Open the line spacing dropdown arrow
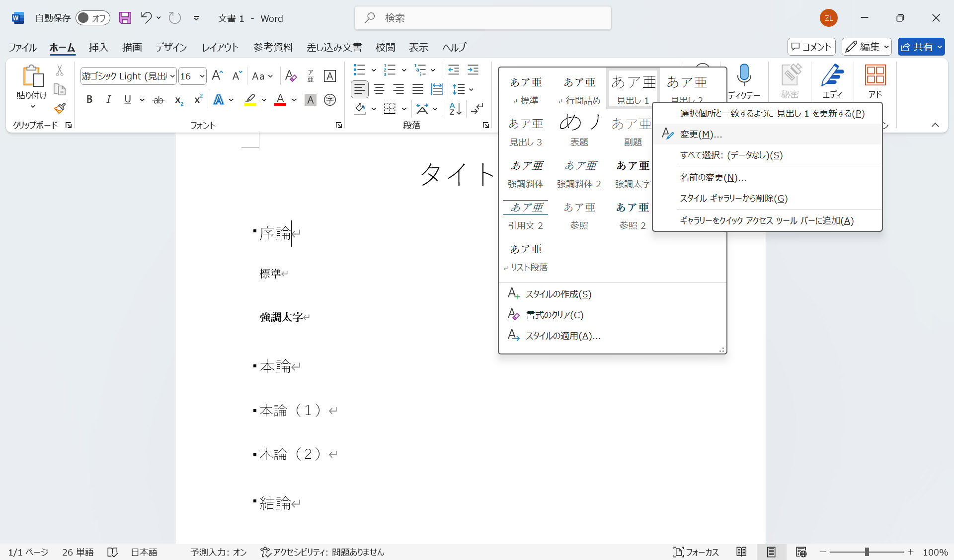Screen dimensions: 954x560 pyautogui.click(x=471, y=90)
